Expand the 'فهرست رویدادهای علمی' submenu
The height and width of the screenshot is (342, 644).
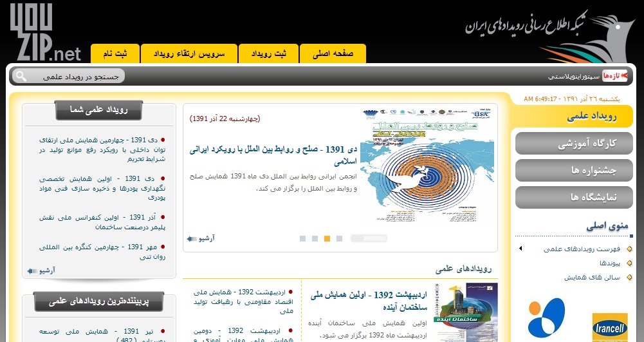(x=520, y=249)
